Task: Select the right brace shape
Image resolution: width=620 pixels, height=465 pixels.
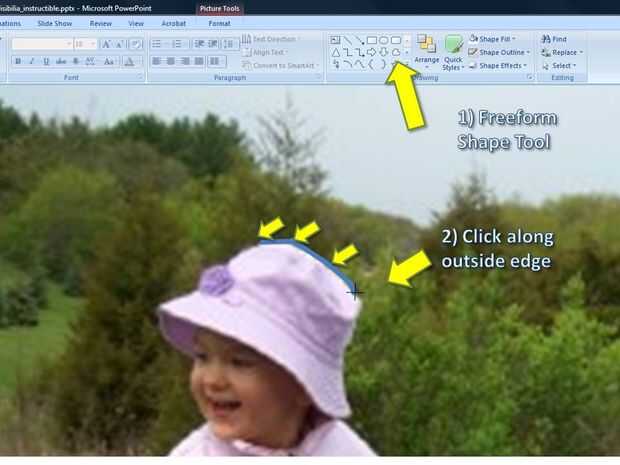Action: click(x=384, y=64)
